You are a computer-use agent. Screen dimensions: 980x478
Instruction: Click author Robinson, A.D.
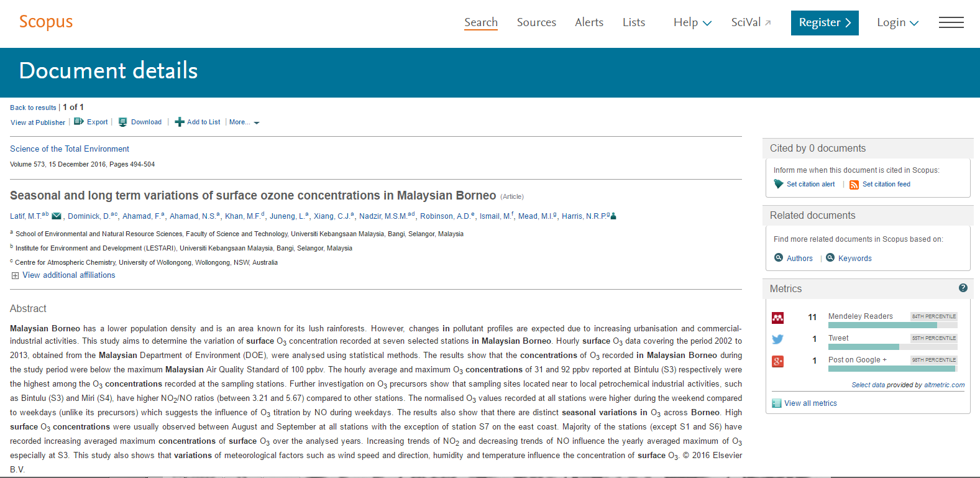(444, 216)
